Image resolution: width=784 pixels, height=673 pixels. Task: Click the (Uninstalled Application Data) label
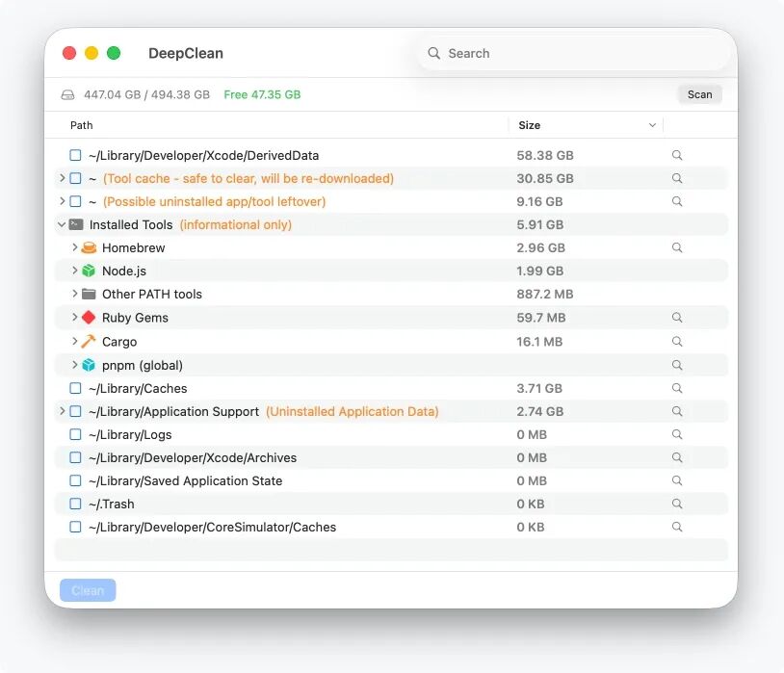pos(352,411)
